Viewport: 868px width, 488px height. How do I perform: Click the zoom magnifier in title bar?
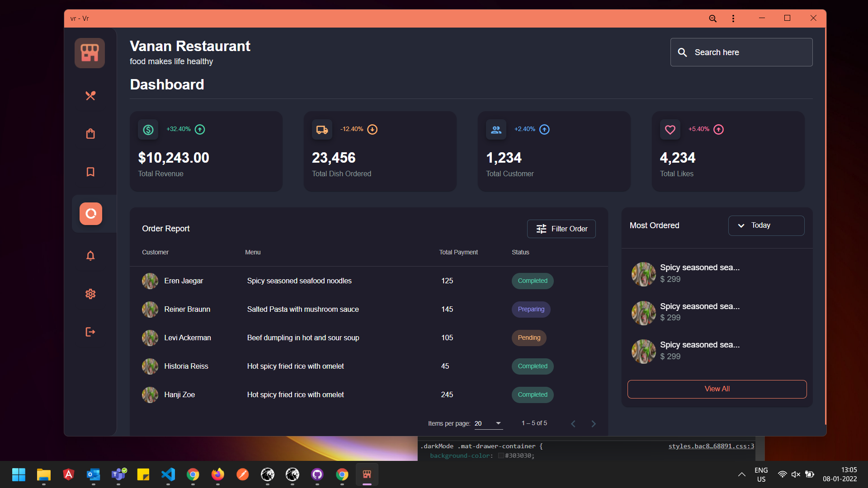click(x=712, y=19)
